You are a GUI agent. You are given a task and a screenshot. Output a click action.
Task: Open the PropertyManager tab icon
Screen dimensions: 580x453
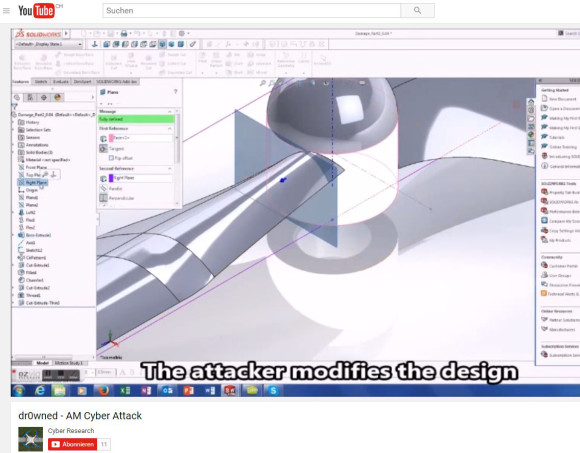coord(30,98)
